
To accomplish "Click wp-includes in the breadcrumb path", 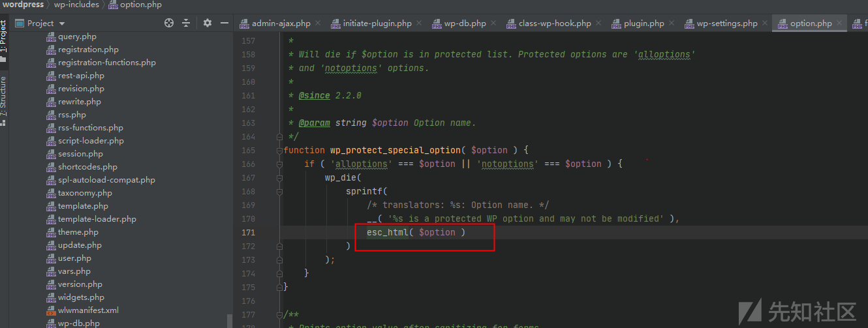I will pyautogui.click(x=76, y=5).
